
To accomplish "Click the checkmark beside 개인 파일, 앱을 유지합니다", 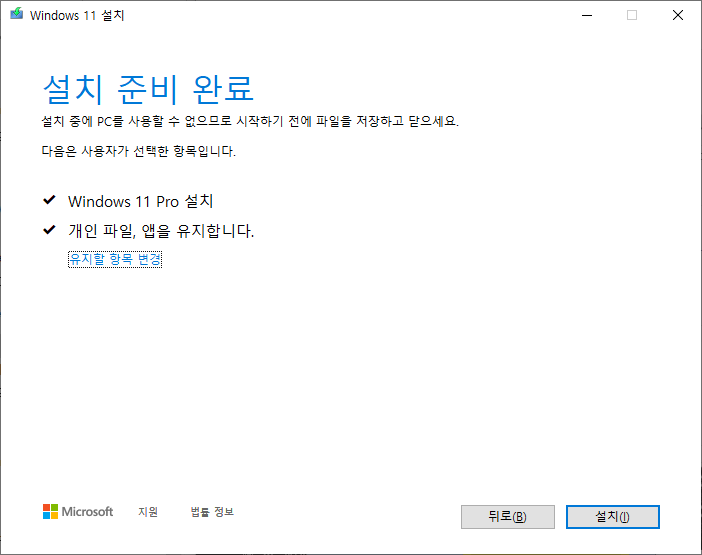I will click(x=49, y=230).
